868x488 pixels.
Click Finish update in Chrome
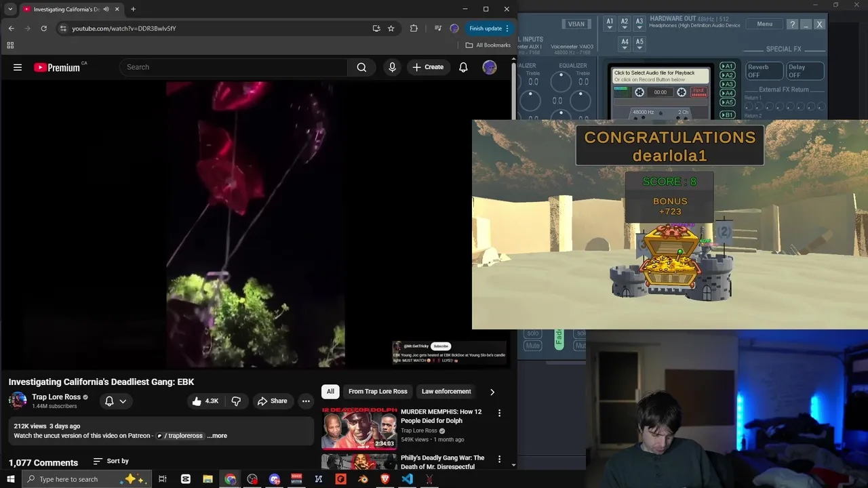pyautogui.click(x=489, y=28)
